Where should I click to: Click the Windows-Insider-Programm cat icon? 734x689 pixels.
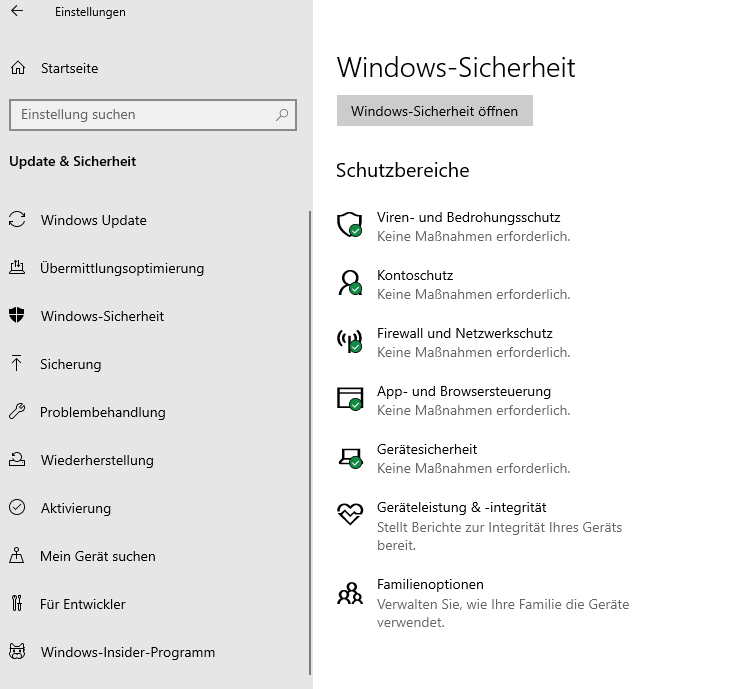click(x=17, y=652)
